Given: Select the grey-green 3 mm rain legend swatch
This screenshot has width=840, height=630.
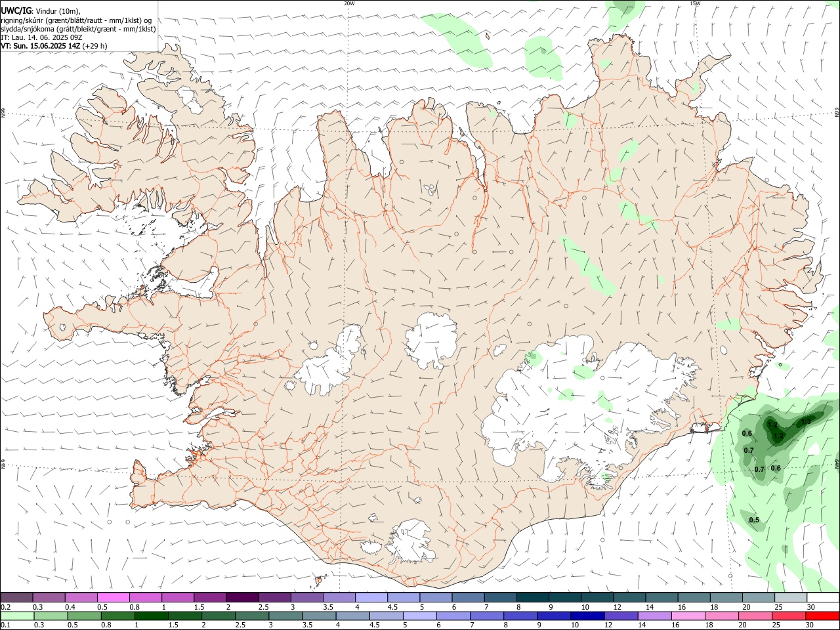Looking at the screenshot, I should tap(285, 616).
